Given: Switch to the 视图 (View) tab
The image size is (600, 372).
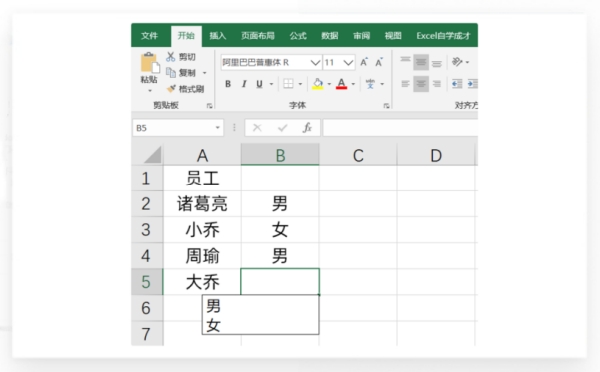Looking at the screenshot, I should pos(393,36).
